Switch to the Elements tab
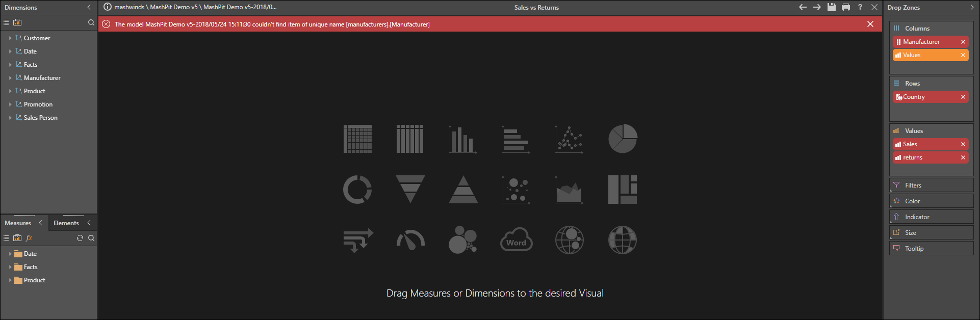Viewport: 980px width, 320px height. pos(66,223)
